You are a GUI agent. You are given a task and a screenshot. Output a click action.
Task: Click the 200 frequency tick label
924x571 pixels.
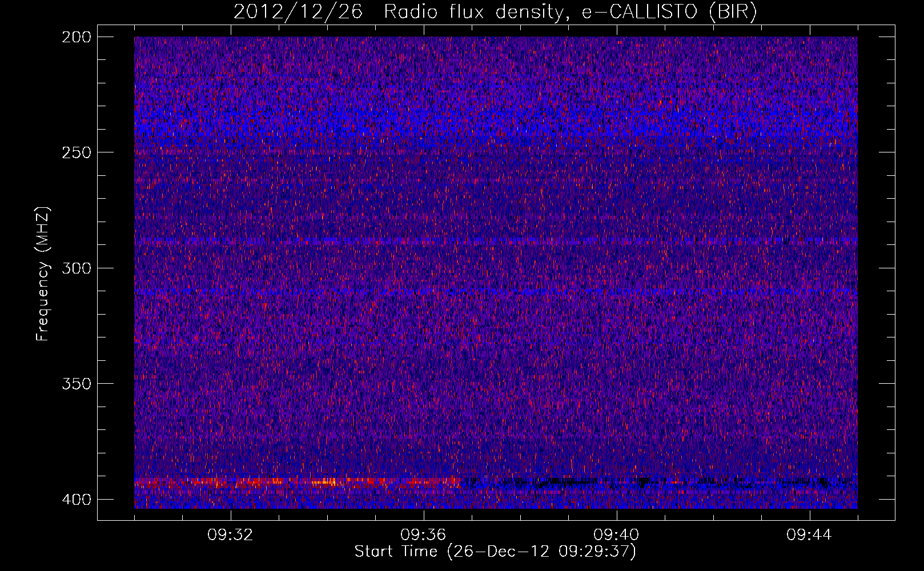click(77, 37)
